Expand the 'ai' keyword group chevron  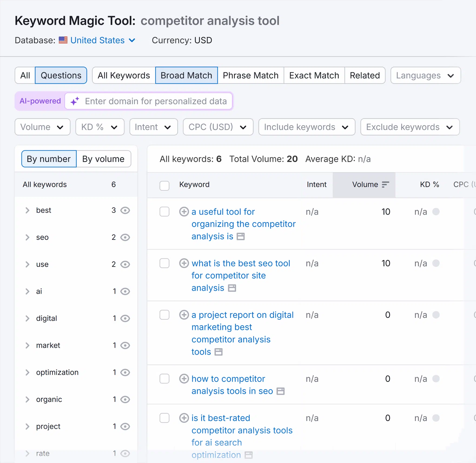click(x=27, y=291)
